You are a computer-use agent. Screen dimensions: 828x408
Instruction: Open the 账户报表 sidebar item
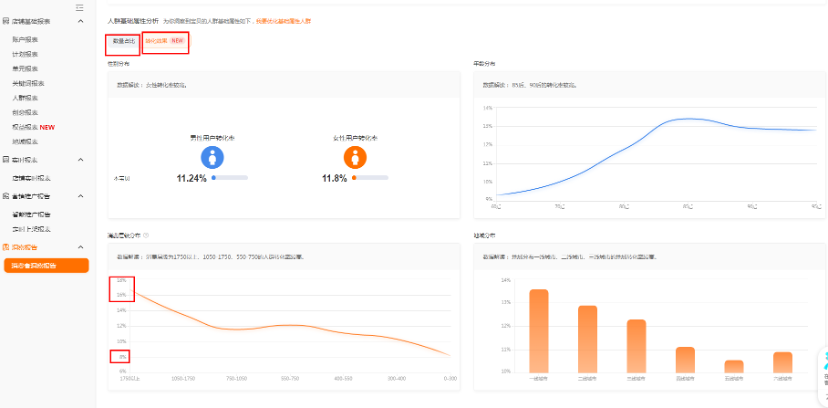coord(26,38)
